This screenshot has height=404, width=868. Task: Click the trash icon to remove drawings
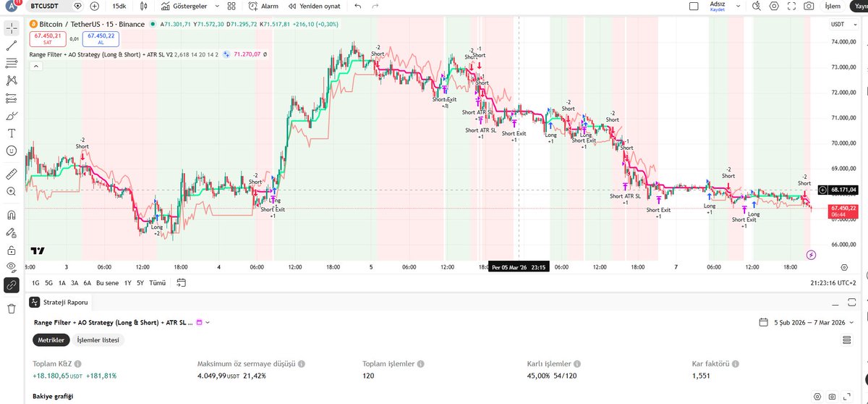coord(11,308)
